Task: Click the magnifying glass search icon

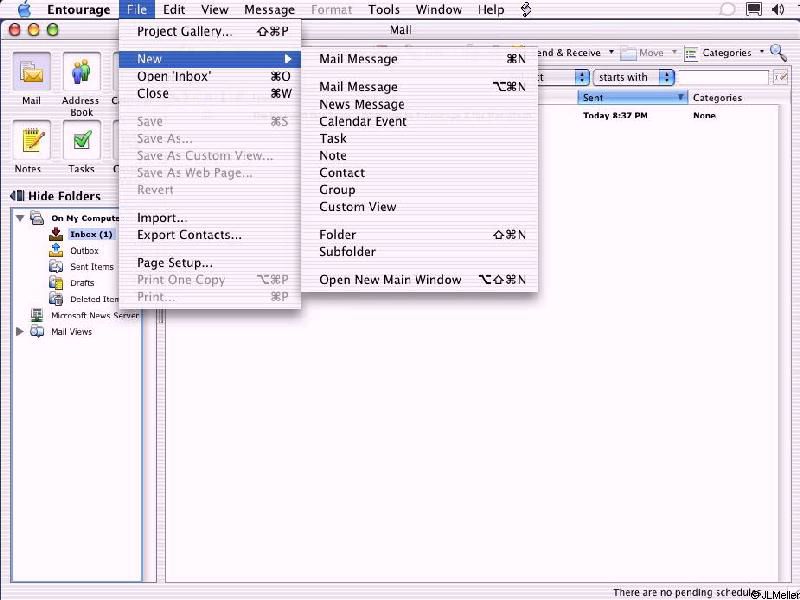Action: click(778, 52)
